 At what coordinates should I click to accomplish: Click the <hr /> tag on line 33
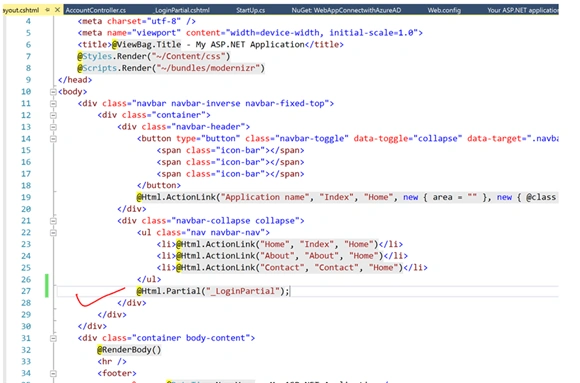click(x=112, y=362)
